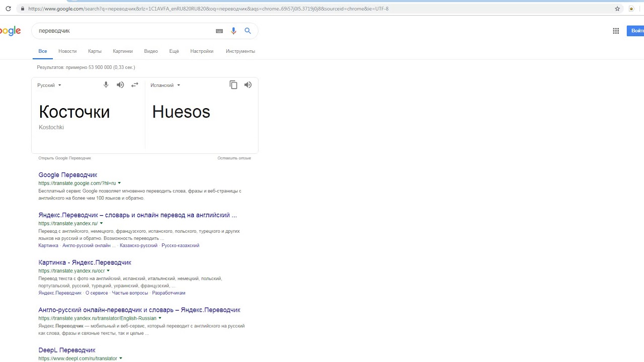Select the Все tab

[x=43, y=51]
